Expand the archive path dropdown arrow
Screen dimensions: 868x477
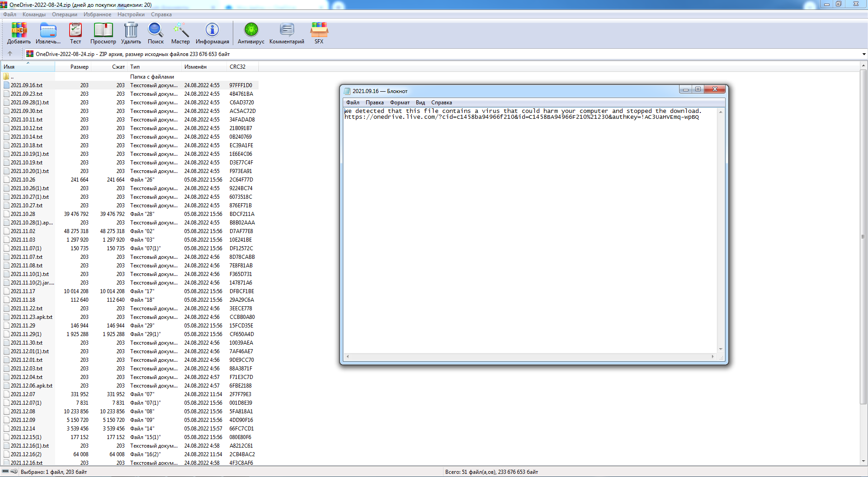coord(864,54)
